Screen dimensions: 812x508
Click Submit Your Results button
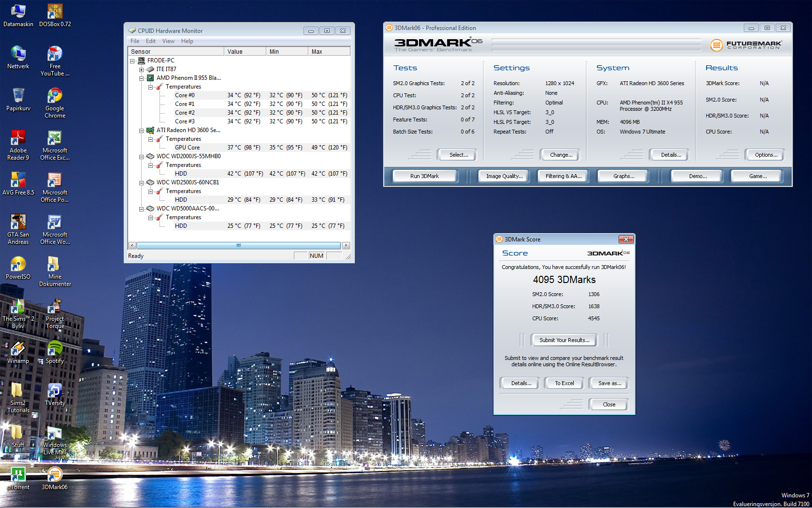tap(564, 340)
